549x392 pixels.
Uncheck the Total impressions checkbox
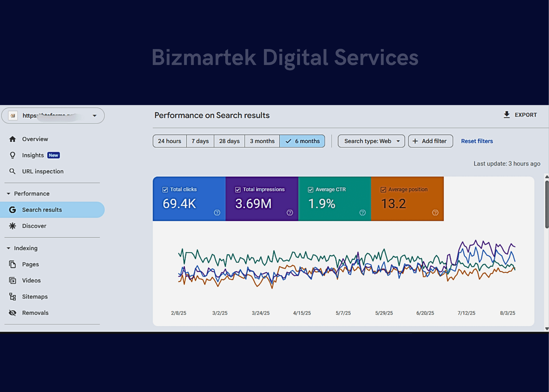[238, 190]
